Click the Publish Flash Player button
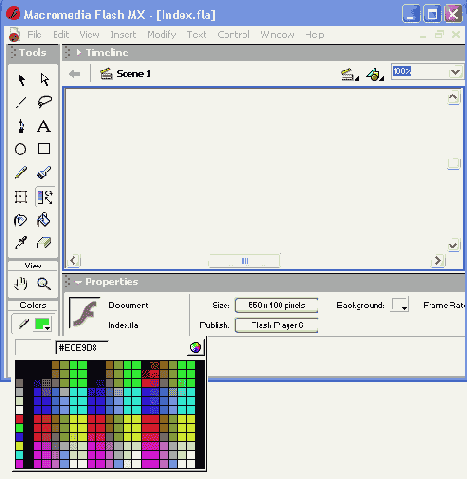 276,325
